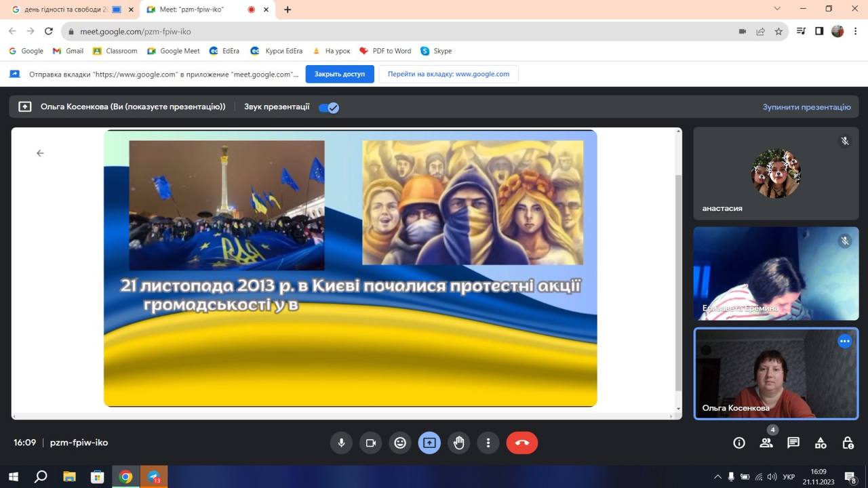Turn the camera on or off

click(x=371, y=443)
